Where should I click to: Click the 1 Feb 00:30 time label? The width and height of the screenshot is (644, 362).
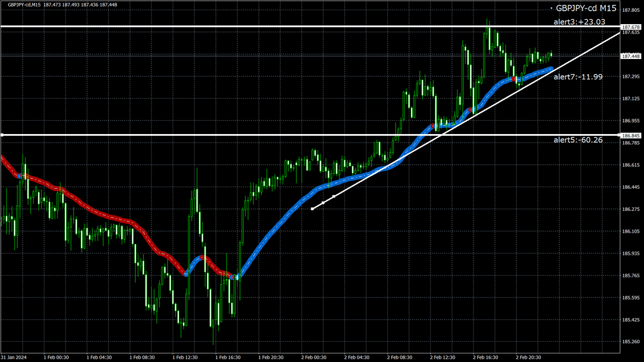[x=56, y=357]
